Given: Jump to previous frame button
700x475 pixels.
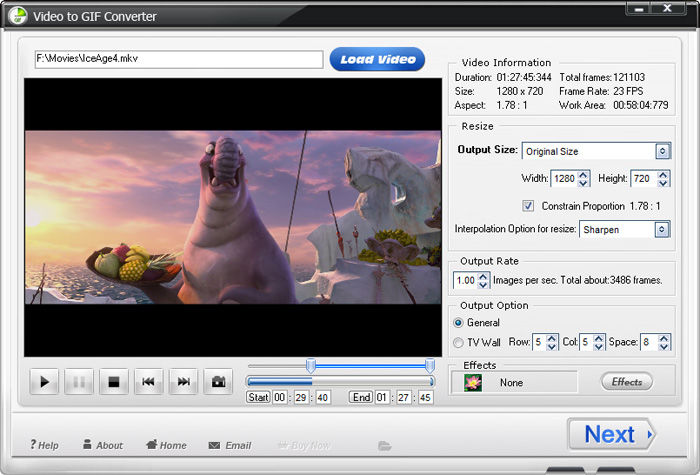Looking at the screenshot, I should 149,382.
